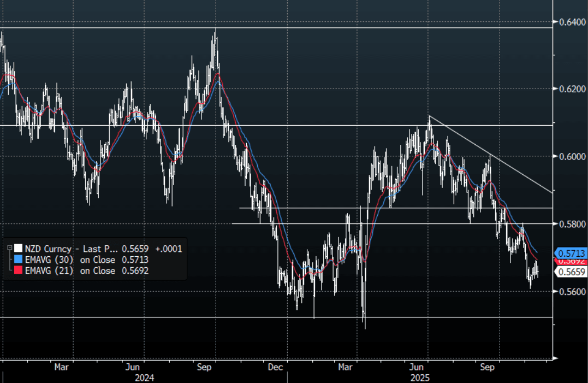588x383 pixels.
Task: Click the 0.6400 label on price axis
Action: tap(571, 22)
